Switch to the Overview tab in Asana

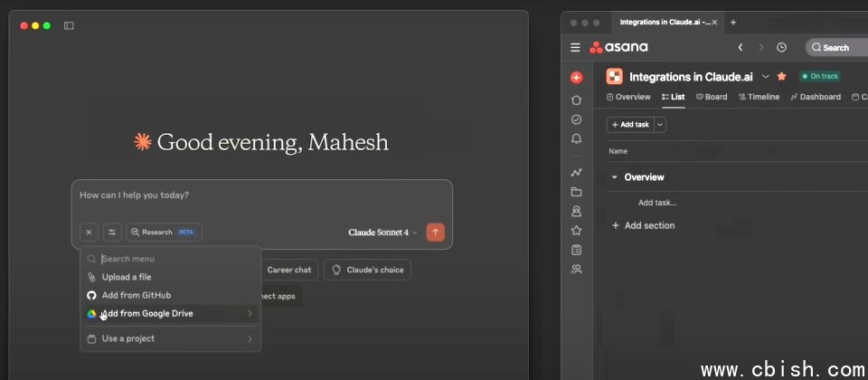tap(628, 97)
